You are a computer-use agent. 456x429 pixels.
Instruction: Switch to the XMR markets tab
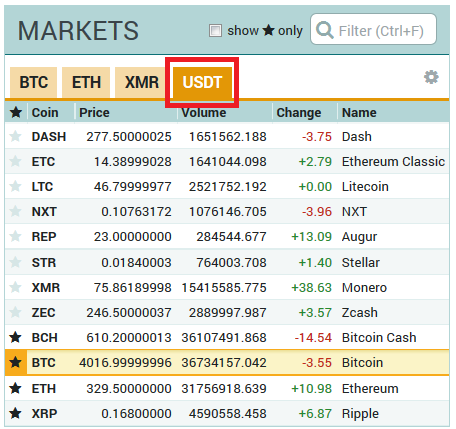pyautogui.click(x=141, y=82)
